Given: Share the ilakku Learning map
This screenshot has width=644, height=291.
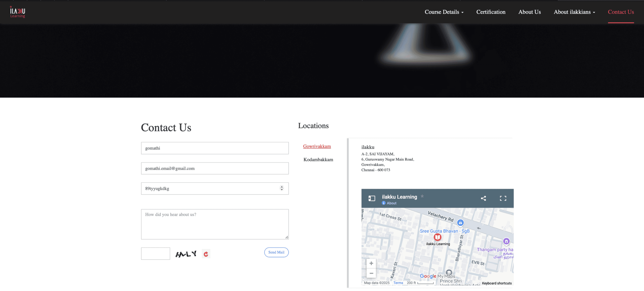Looking at the screenshot, I should coord(483,198).
